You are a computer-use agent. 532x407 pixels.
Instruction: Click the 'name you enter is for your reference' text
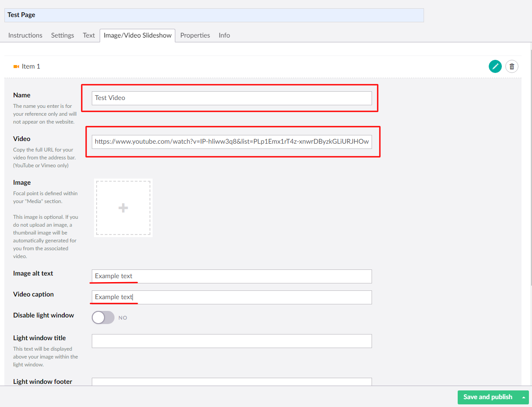[x=45, y=114]
